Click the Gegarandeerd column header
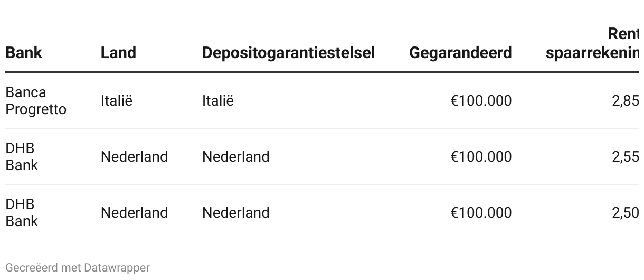 coord(460,53)
